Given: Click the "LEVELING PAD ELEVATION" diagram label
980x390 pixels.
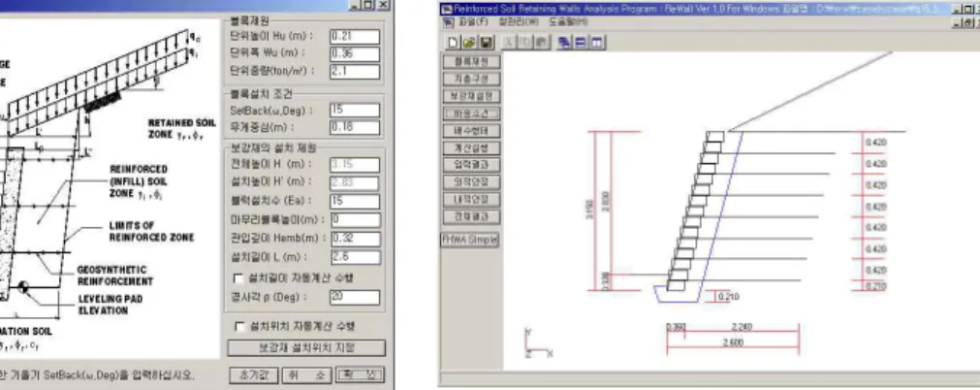Looking at the screenshot, I should 110,305.
